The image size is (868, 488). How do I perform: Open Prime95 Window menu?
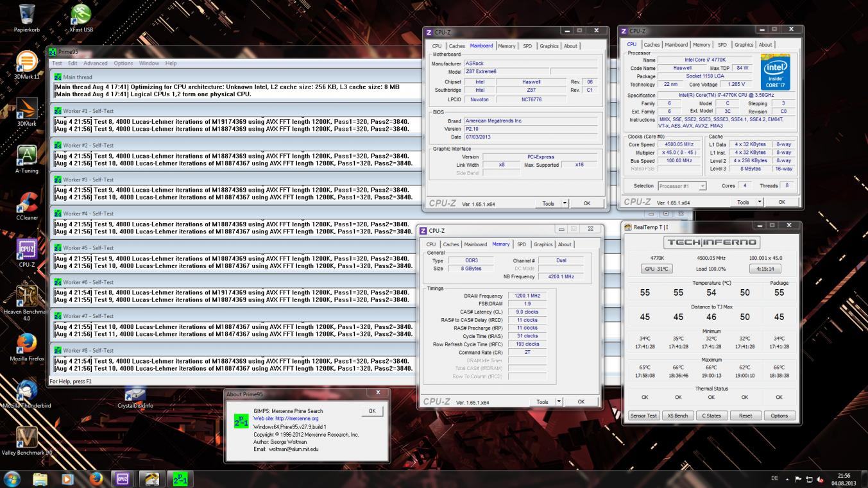[x=149, y=63]
